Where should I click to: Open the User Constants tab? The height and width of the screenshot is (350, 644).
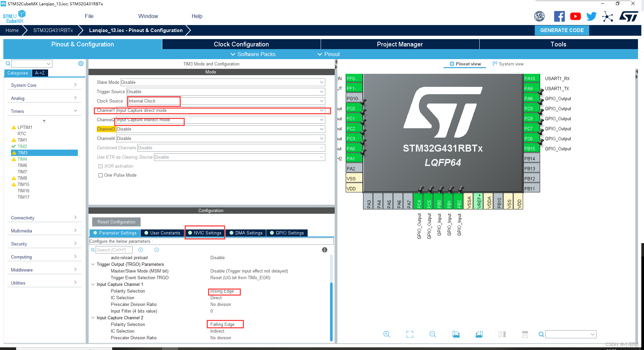(x=162, y=233)
